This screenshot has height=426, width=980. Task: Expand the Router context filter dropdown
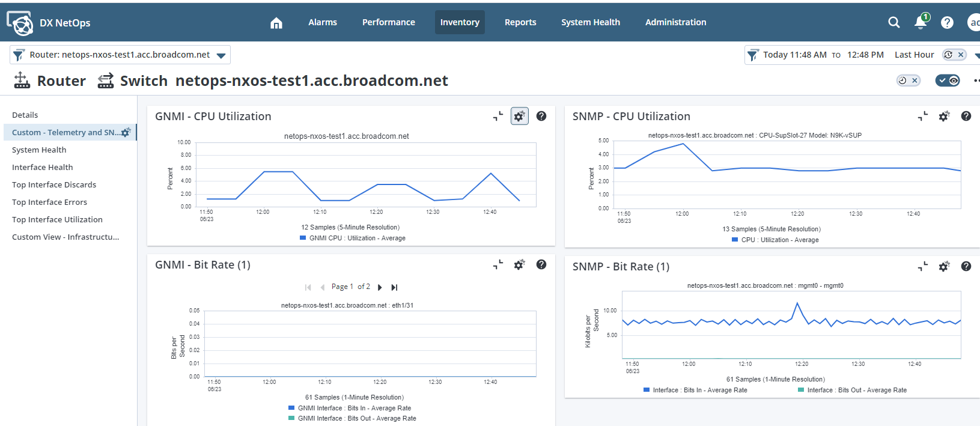pos(221,55)
